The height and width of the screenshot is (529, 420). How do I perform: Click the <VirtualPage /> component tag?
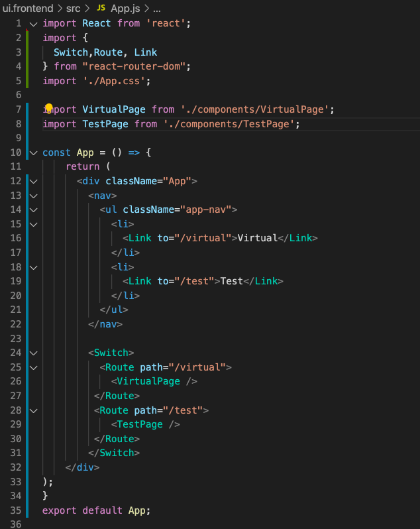154,381
